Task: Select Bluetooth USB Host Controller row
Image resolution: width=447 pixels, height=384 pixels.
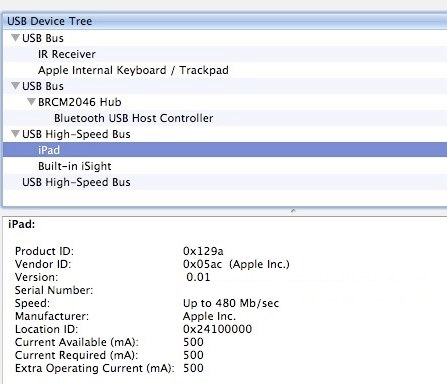Action: click(225, 118)
